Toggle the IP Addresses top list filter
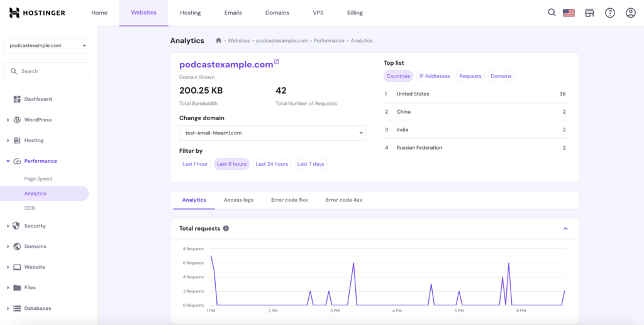Screen dimensions: 644x325 435,76
